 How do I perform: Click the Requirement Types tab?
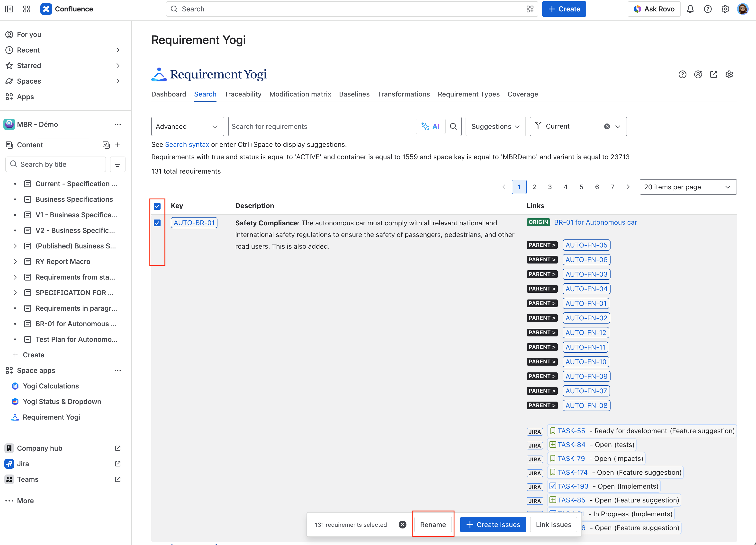[468, 94]
